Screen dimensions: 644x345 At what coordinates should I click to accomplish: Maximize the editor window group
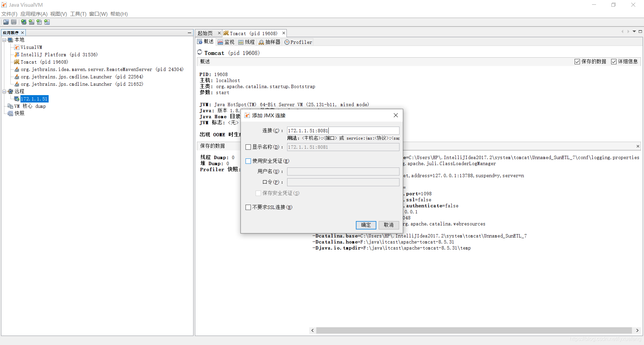tap(640, 31)
